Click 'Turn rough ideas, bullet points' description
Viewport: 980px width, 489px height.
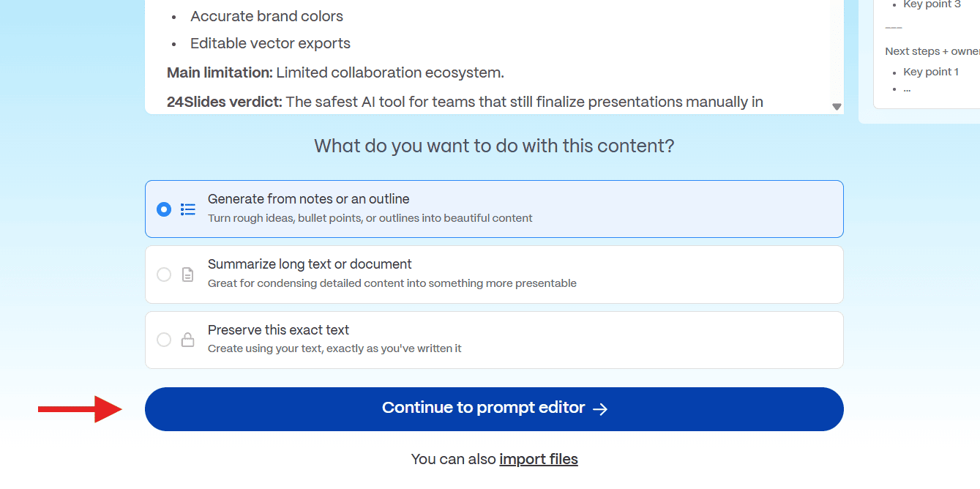[370, 218]
